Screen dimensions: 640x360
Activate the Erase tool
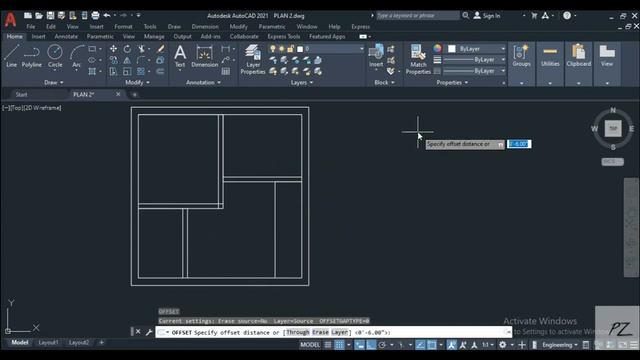160,49
